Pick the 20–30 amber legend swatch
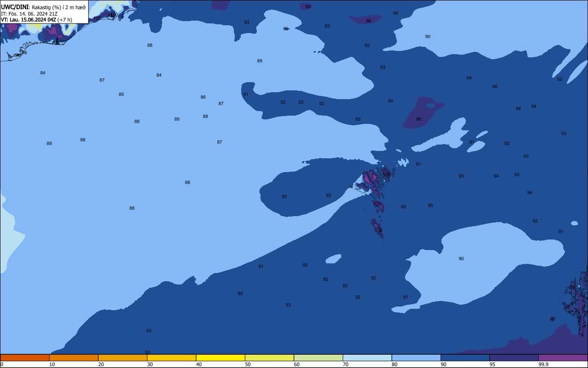 pos(123,357)
